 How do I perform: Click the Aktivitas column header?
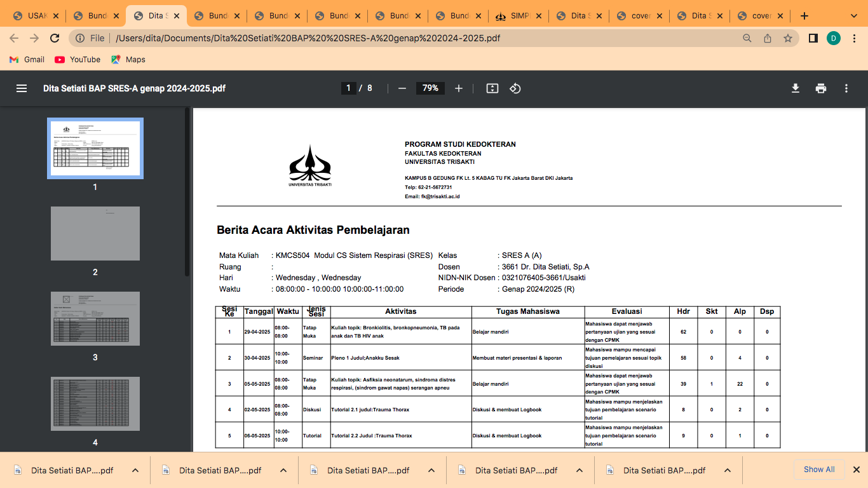point(401,311)
